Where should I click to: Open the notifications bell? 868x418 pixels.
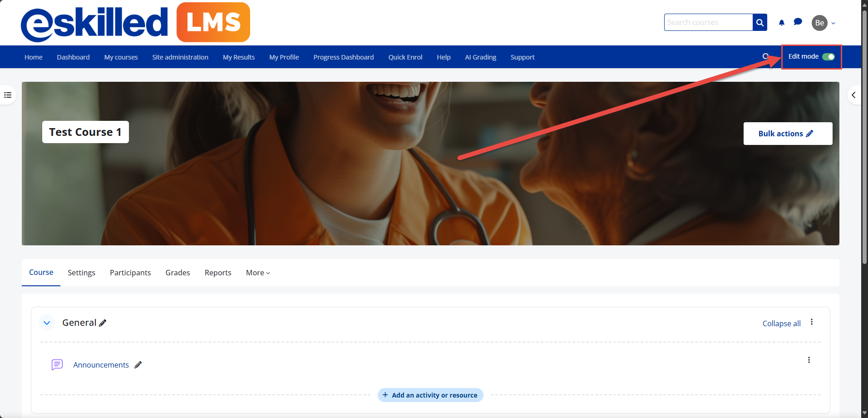pyautogui.click(x=782, y=23)
